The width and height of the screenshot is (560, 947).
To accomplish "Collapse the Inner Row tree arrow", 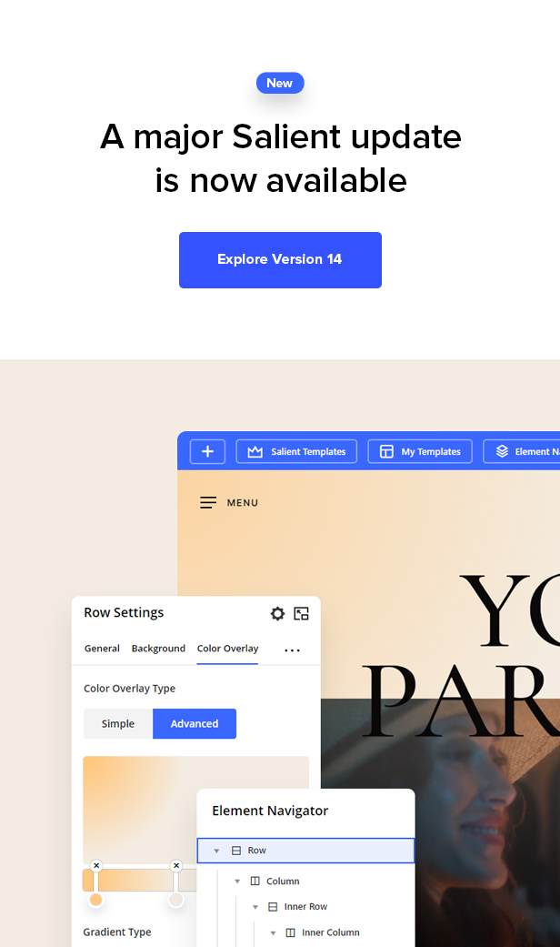I will [x=255, y=907].
